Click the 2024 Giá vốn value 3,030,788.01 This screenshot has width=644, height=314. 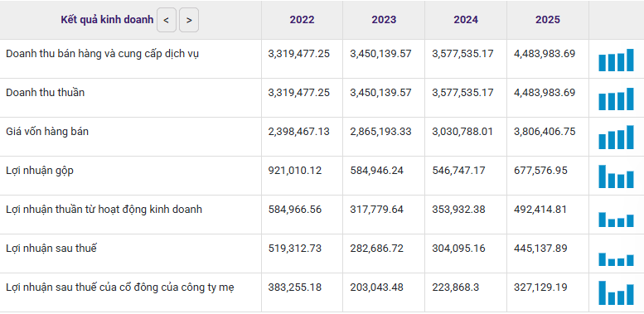[462, 132]
